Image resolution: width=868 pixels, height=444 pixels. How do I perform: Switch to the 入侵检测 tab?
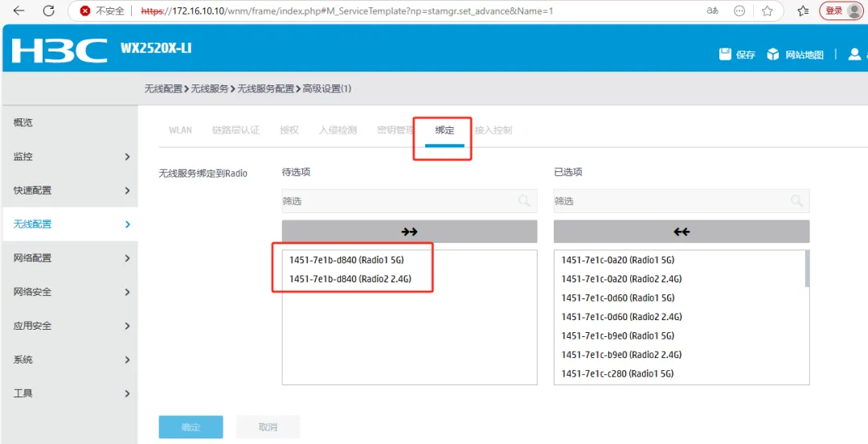(x=338, y=130)
